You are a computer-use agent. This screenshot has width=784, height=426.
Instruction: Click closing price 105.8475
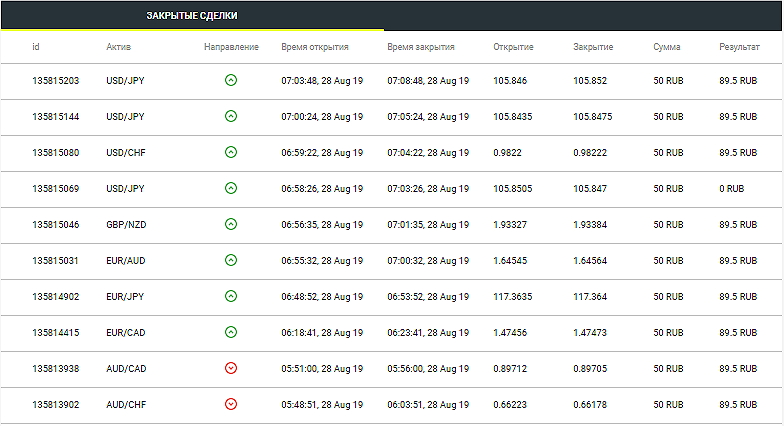point(592,116)
